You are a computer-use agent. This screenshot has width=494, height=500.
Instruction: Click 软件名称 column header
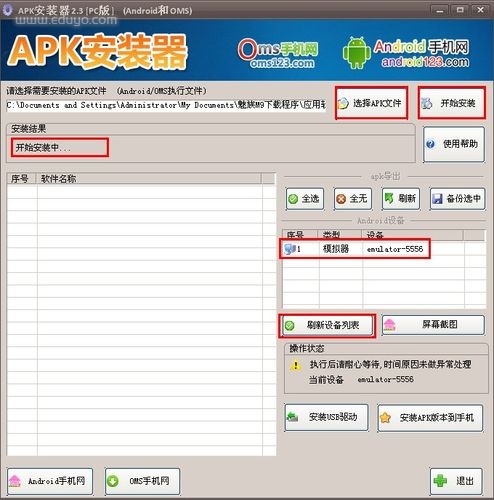coord(148,179)
